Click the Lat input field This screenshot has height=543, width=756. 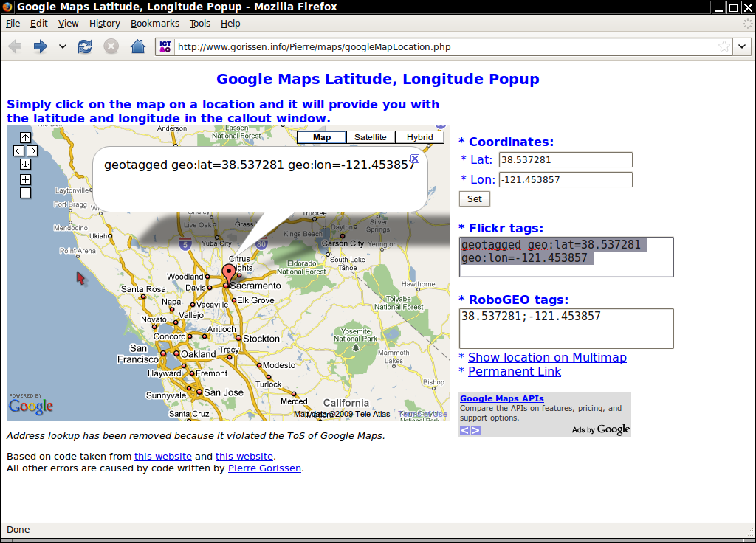[x=566, y=159]
